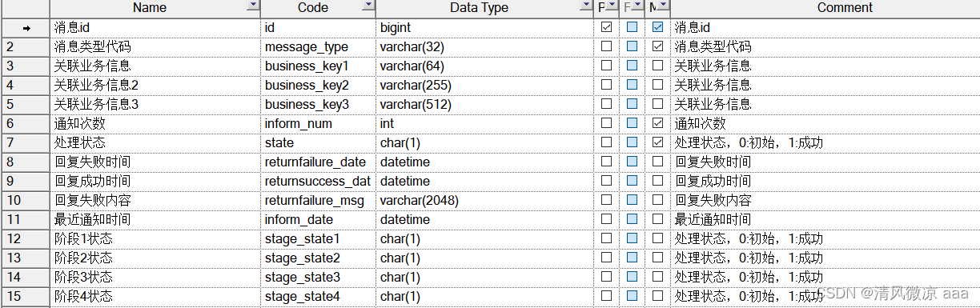The height and width of the screenshot is (308, 980).
Task: Click the Code cell returnfailure_msg
Action: [319, 200]
